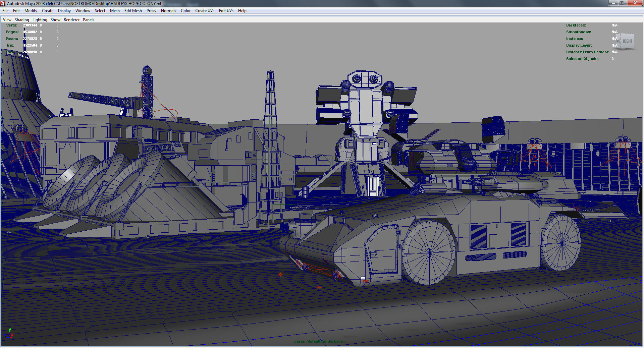Viewport: 644px width, 348px height.
Task: Click the Distance From Camera: HUD label
Action: coord(588,52)
